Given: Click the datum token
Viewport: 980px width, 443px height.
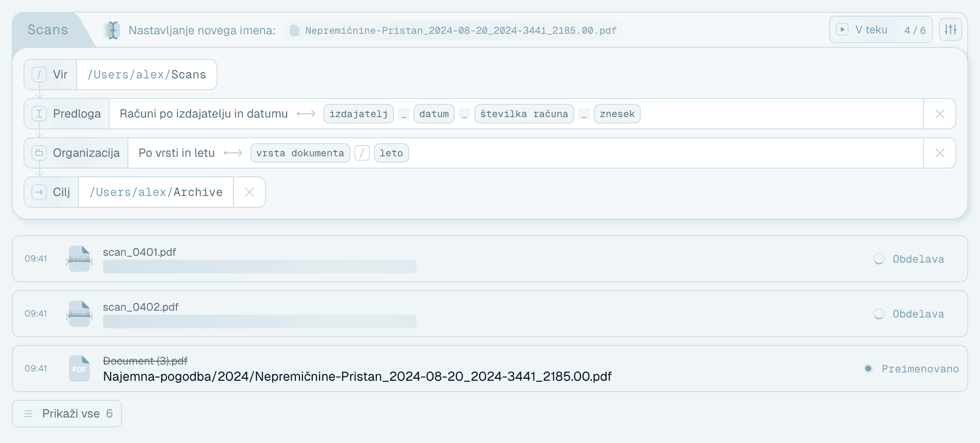Looking at the screenshot, I should (434, 114).
